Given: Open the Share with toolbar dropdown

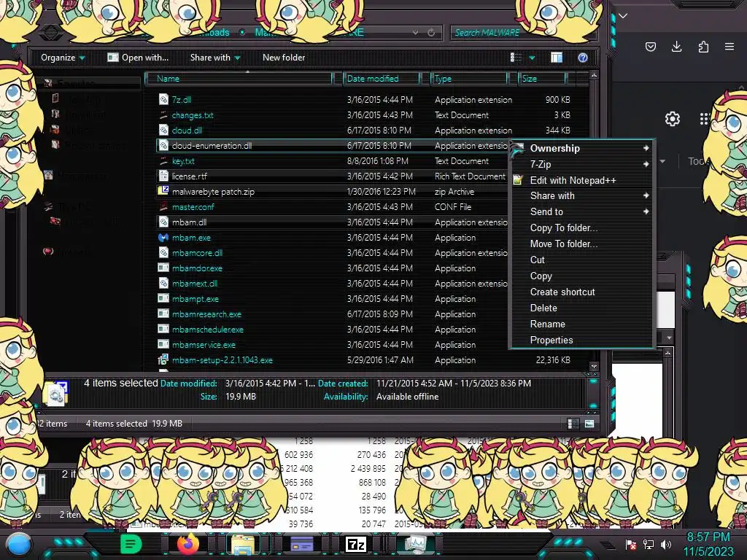Looking at the screenshot, I should [x=215, y=58].
